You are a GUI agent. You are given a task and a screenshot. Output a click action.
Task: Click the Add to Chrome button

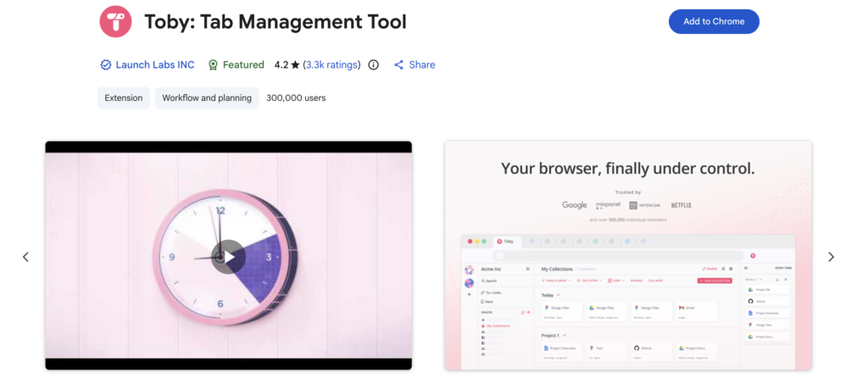pos(714,21)
